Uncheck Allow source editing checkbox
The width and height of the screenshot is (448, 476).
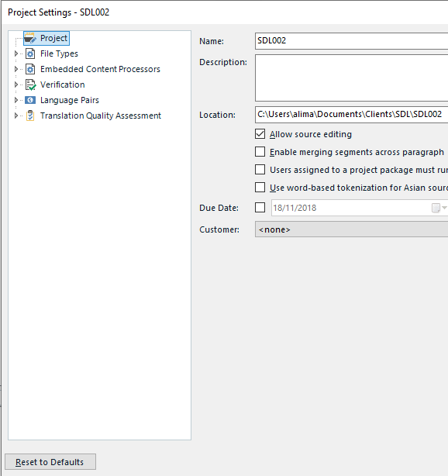pos(260,134)
